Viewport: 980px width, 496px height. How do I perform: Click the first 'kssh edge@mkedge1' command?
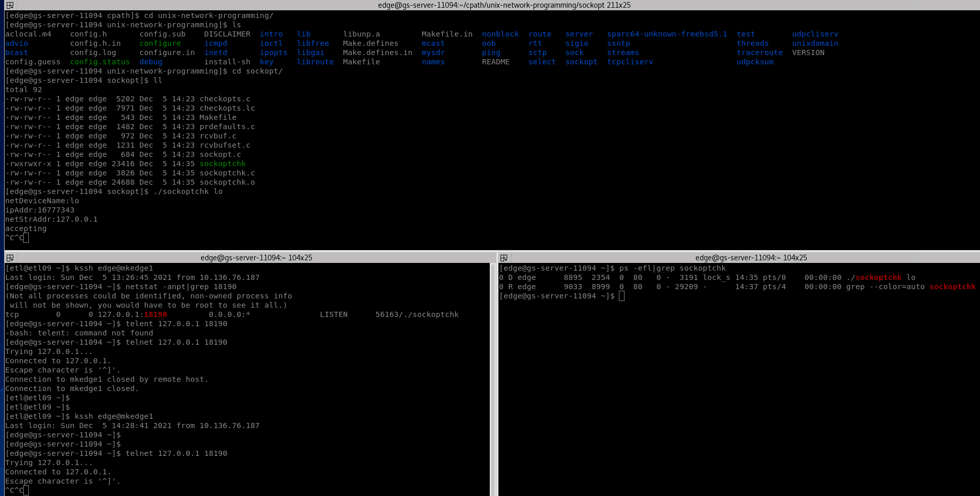point(114,268)
